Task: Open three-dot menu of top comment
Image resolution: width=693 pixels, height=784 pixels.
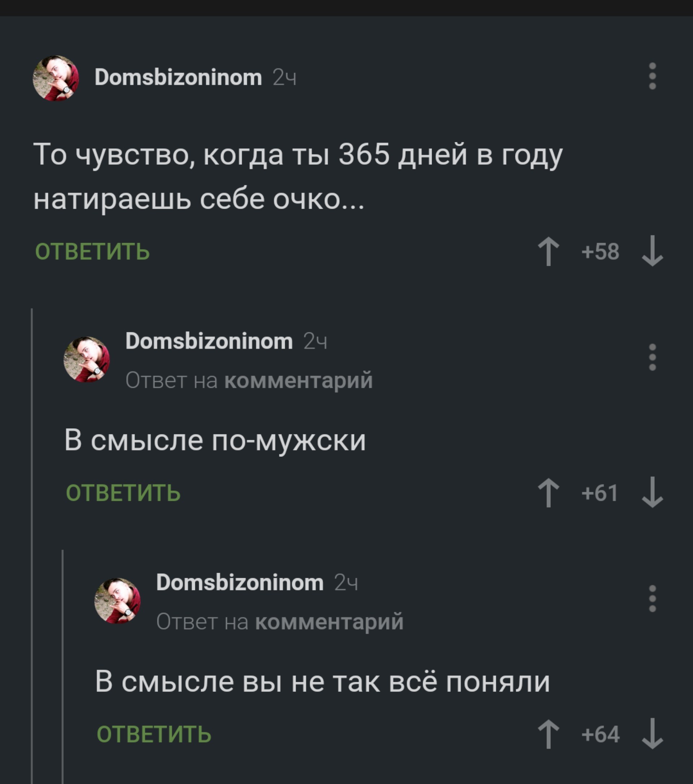Action: (x=652, y=76)
